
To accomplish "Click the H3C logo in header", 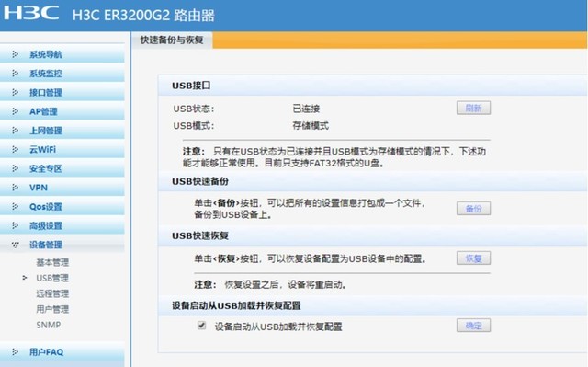I will (x=31, y=13).
